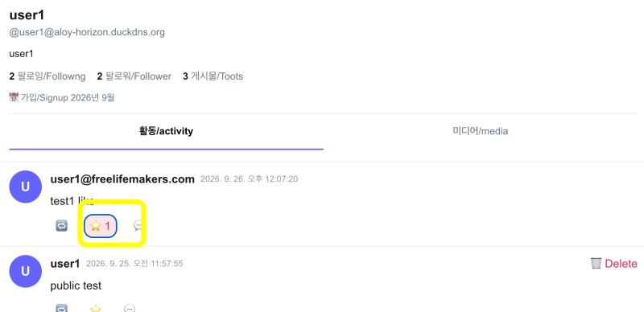Click the @user1@aloy-horizon.duckdns.org handle
The width and height of the screenshot is (644, 312).
point(87,32)
